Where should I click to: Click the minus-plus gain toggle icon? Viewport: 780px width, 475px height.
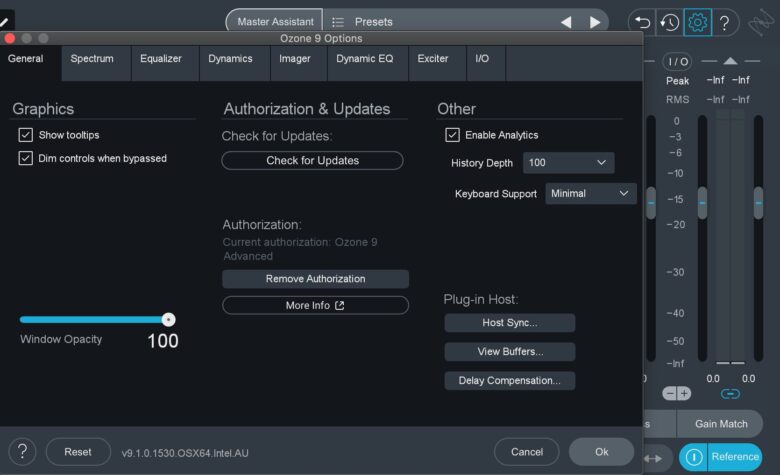pos(677,394)
